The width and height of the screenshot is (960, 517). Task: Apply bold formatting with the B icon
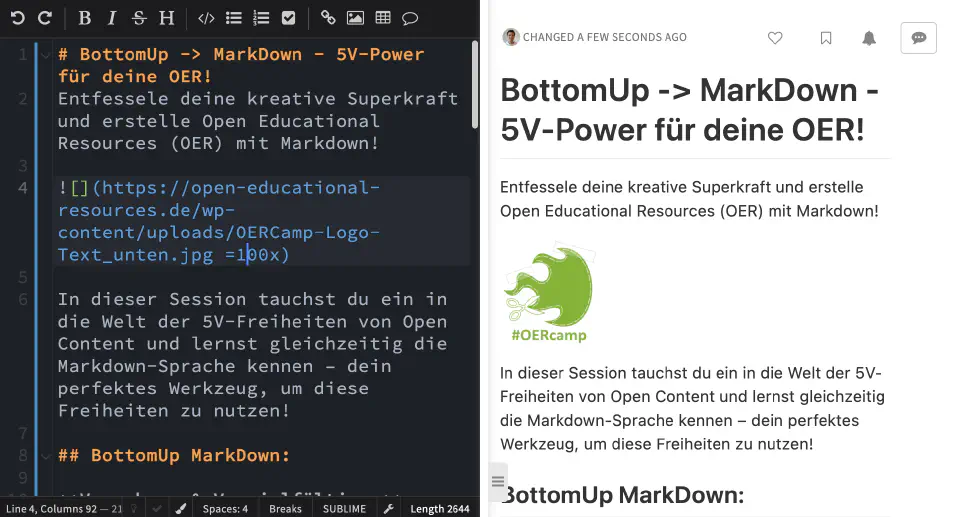pyautogui.click(x=84, y=17)
